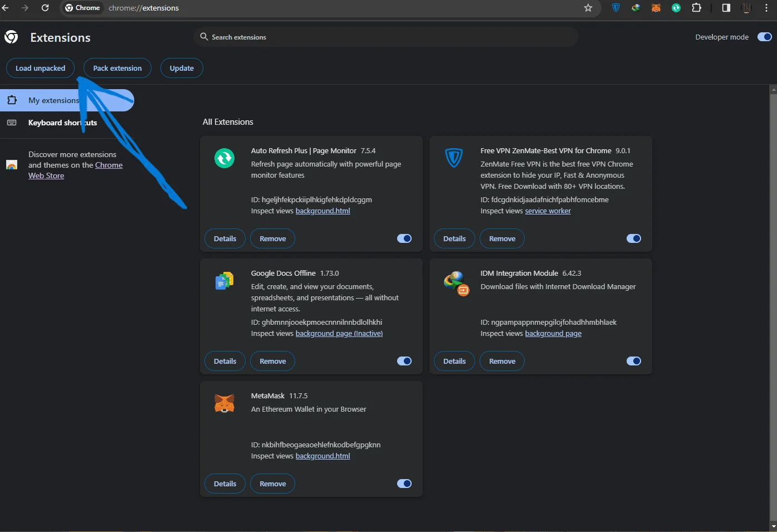Click the All Extensions heading

coord(228,122)
